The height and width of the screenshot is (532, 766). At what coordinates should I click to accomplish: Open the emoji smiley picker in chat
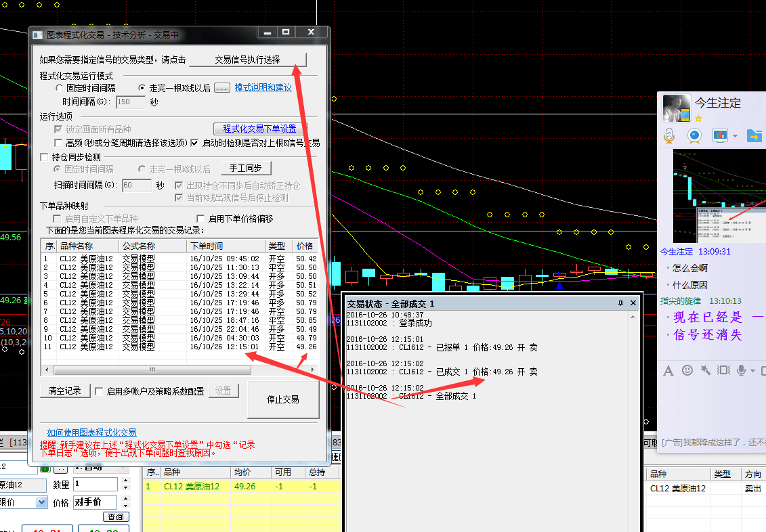click(x=687, y=370)
